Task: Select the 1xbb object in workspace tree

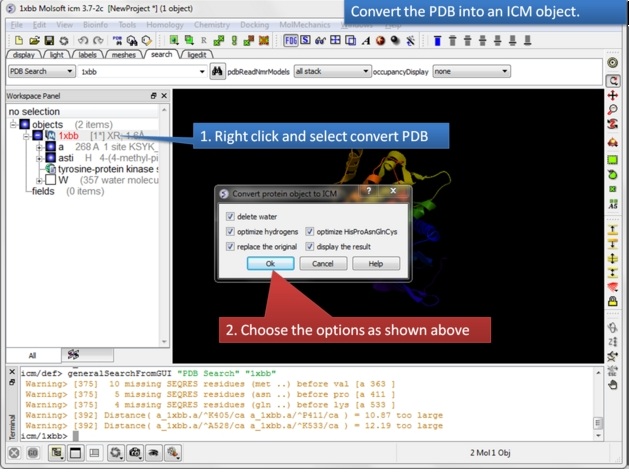Action: pyautogui.click(x=68, y=135)
